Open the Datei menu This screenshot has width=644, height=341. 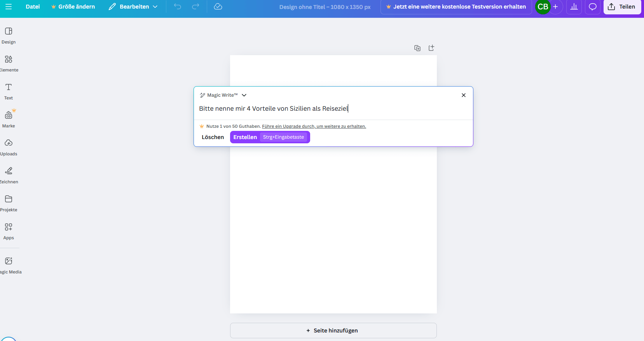pos(33,7)
